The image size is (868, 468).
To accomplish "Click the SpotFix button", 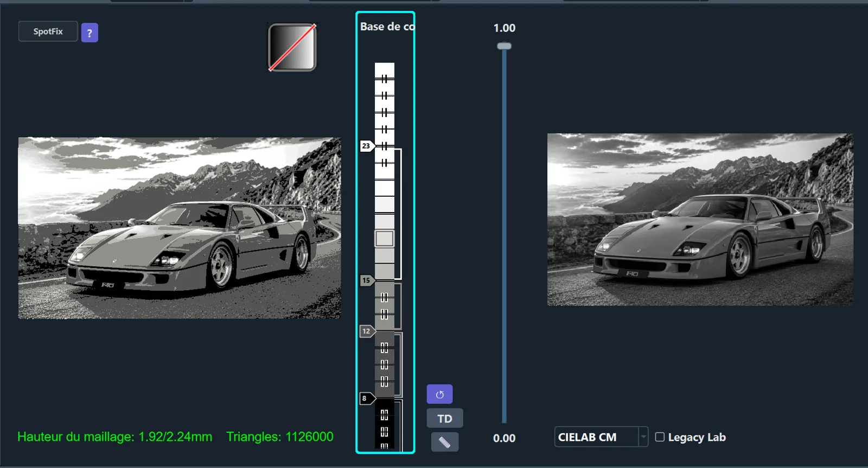I will tap(48, 31).
